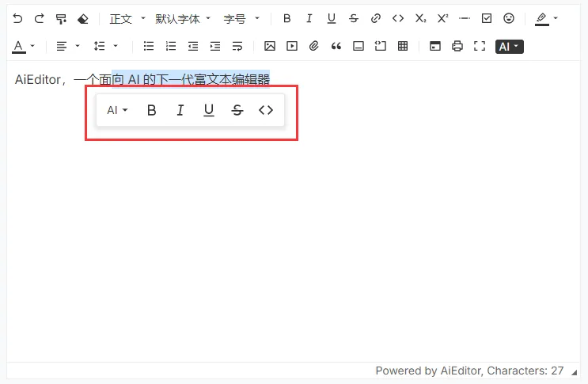Open the dark AI menu in the toolbar
The image size is (588, 384).
click(509, 47)
